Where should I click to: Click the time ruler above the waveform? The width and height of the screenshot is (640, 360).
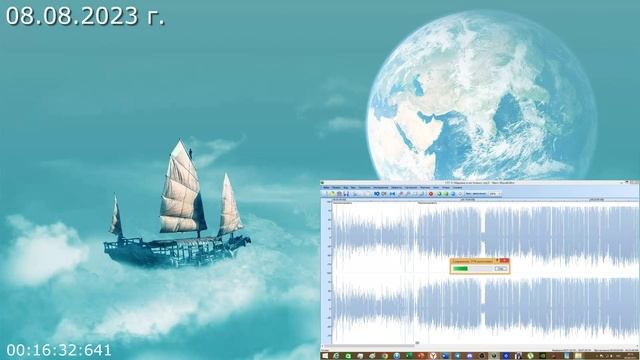coord(486,200)
